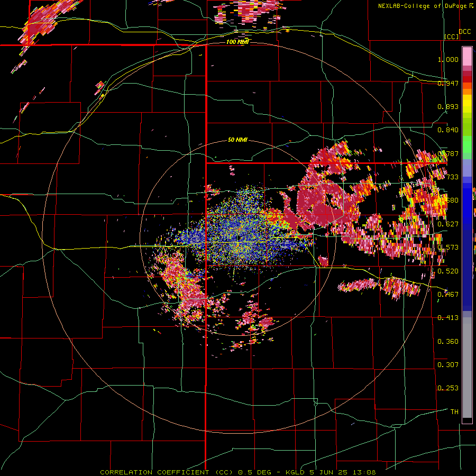Screen dimensions: 476x476
Task: Click the 100 NMI range ring label
Action: [x=237, y=42]
